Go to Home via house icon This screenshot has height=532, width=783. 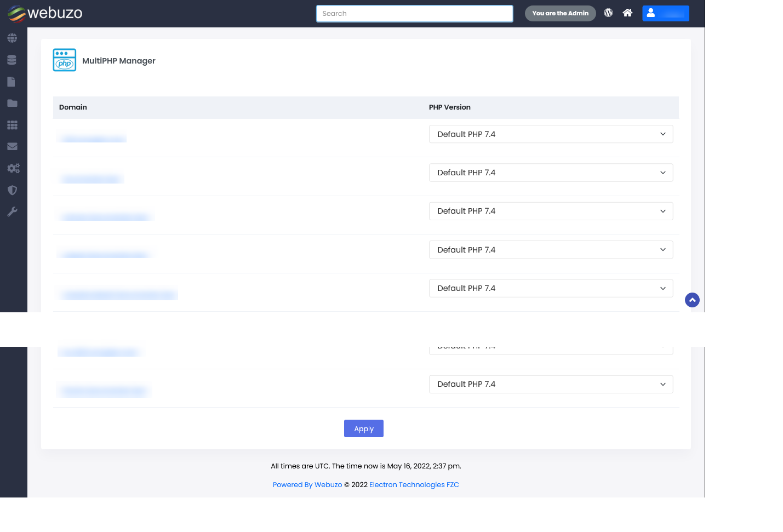point(627,13)
